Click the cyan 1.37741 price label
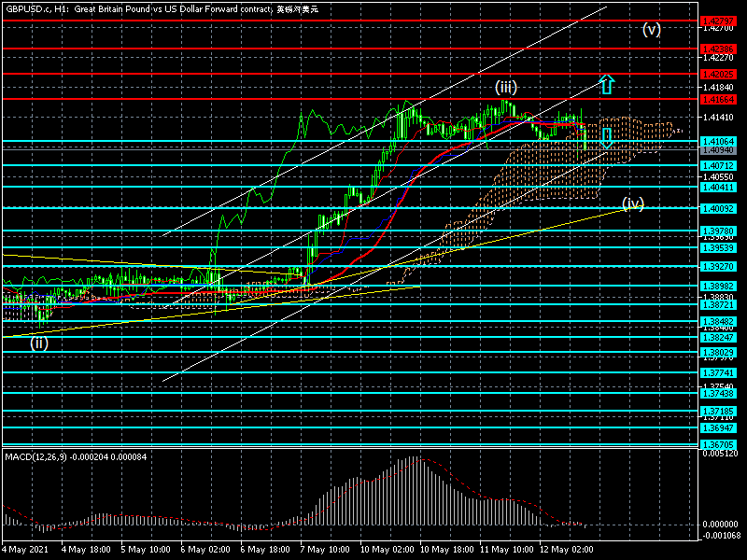 [718, 372]
